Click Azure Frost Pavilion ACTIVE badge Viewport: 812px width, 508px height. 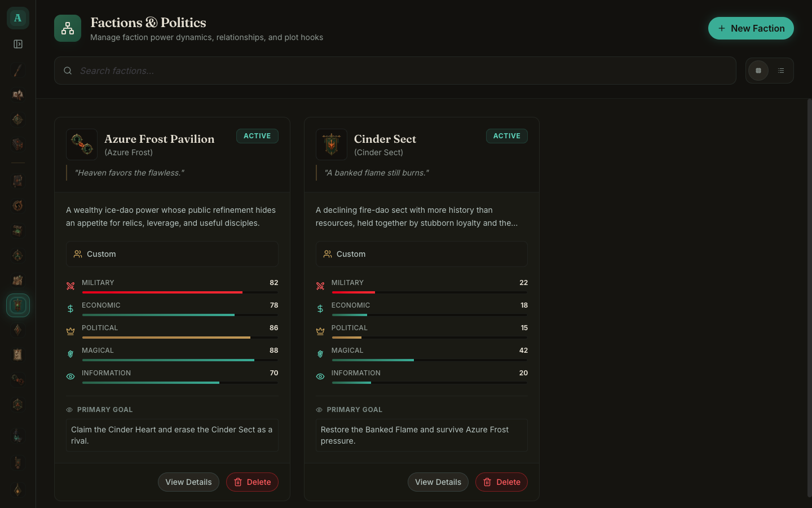[257, 136]
